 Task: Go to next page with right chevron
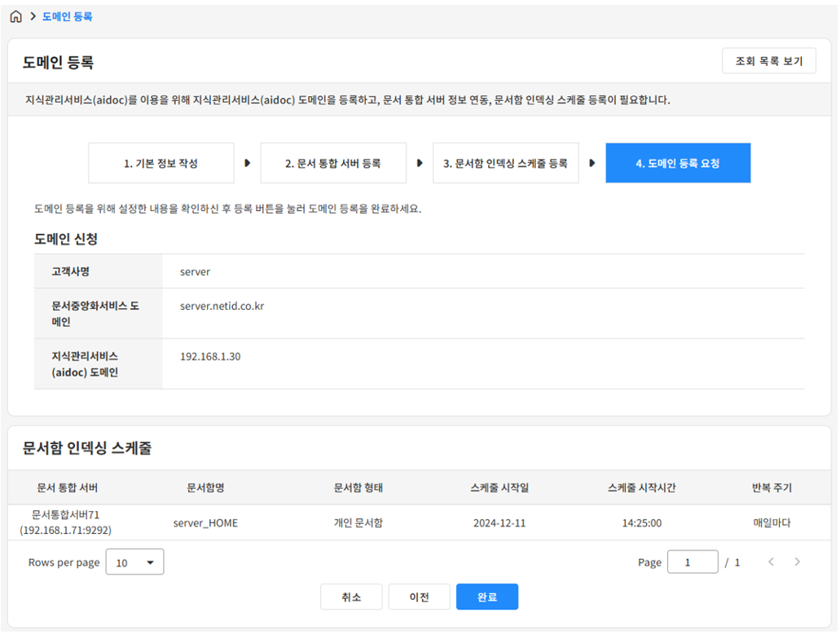tap(797, 562)
